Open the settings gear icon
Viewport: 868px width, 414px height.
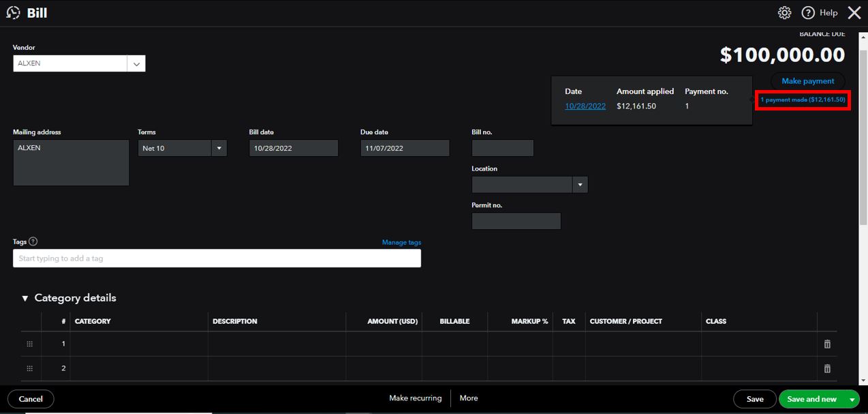click(x=784, y=13)
